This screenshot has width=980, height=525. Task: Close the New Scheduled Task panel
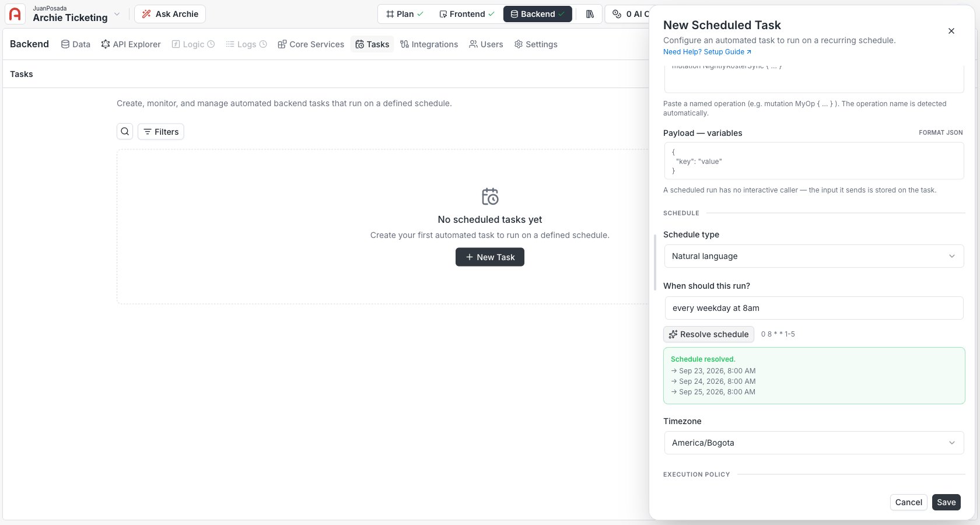[x=951, y=31]
